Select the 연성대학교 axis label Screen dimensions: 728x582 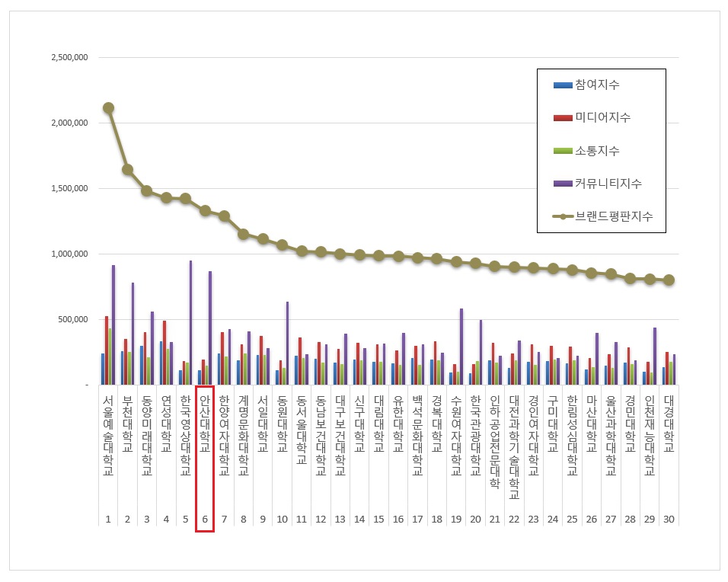coord(166,424)
